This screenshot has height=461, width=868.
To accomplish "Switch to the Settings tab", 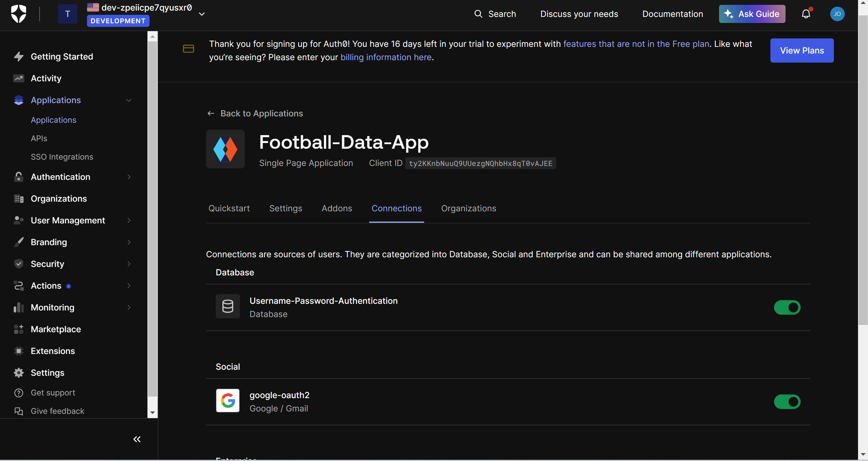I will pos(286,208).
